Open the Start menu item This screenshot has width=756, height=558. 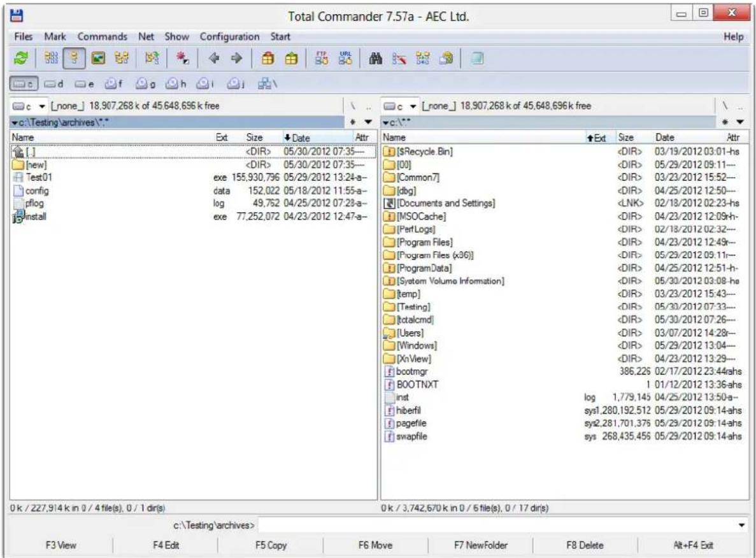click(x=280, y=37)
